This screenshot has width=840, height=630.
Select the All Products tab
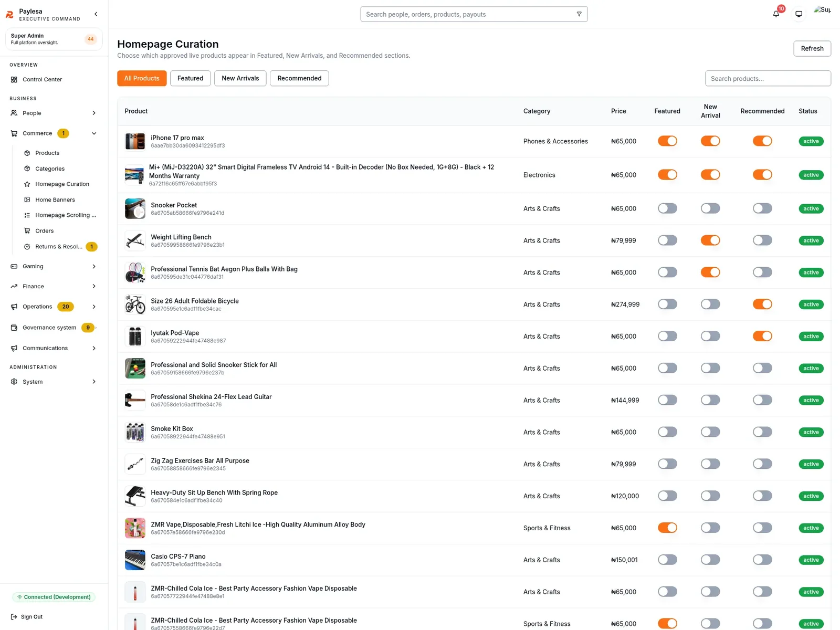click(x=142, y=78)
